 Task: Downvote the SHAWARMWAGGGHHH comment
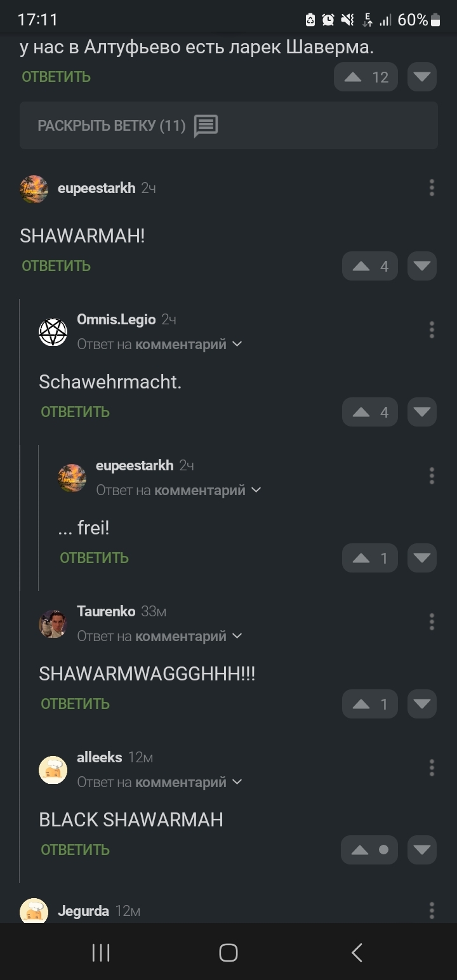pos(422,704)
